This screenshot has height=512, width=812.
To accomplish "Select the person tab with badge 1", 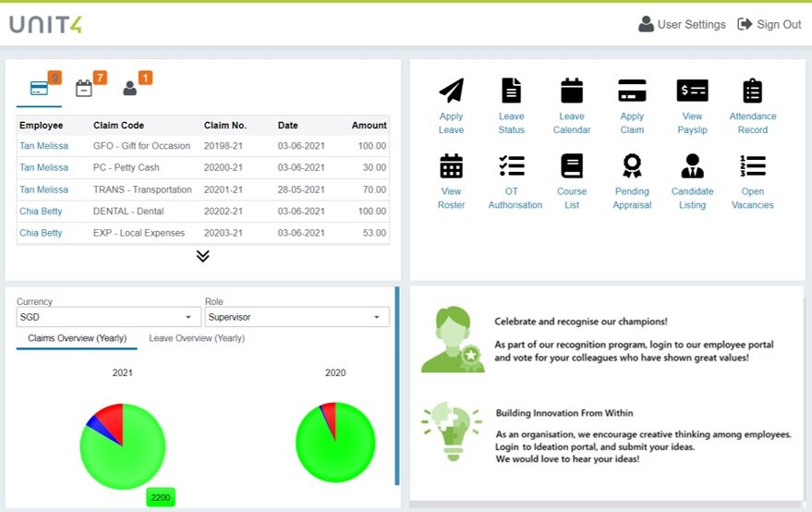I will click(x=130, y=88).
